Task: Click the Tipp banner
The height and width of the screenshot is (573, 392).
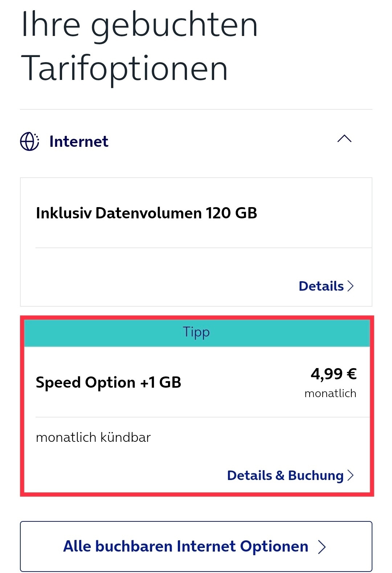Action: [197, 332]
